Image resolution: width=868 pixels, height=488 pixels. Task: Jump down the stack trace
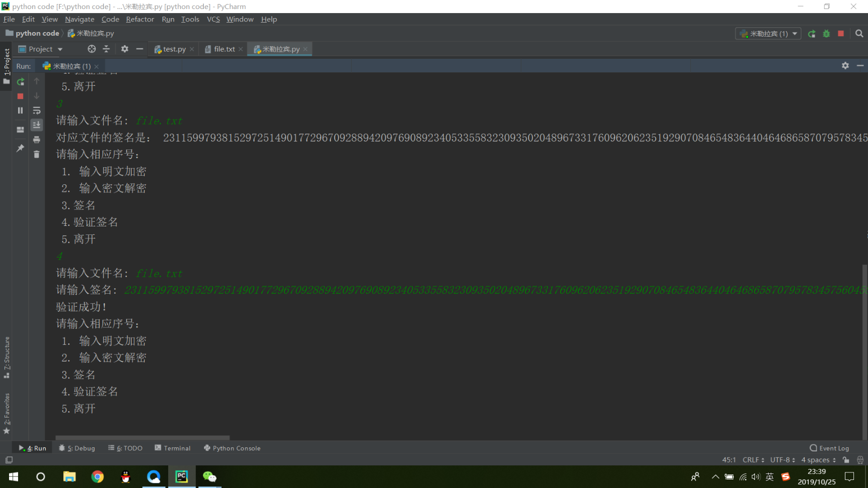pos(37,96)
